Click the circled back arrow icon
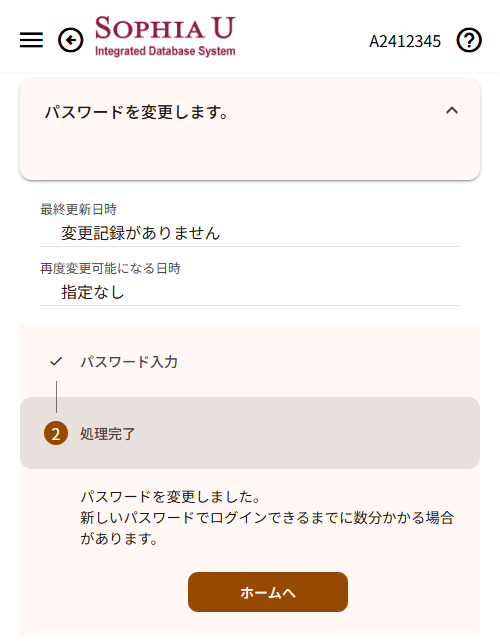 click(70, 40)
